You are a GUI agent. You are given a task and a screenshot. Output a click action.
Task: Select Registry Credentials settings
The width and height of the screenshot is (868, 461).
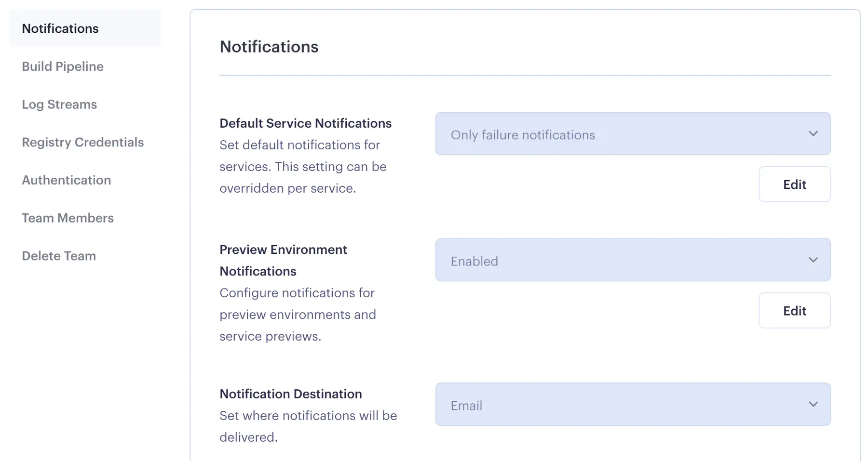(82, 142)
